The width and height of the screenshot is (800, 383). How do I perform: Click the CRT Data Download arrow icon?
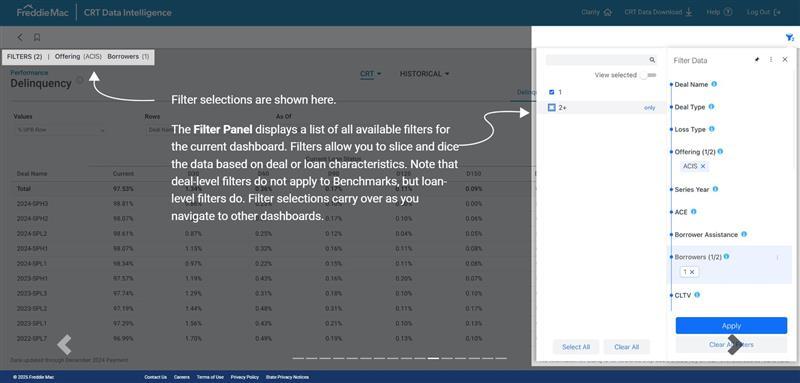coord(689,12)
